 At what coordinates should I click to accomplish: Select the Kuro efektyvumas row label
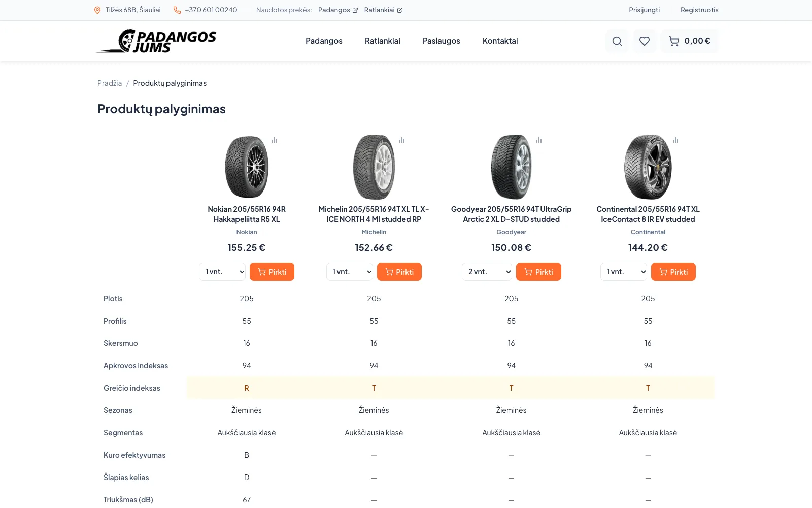[x=134, y=455]
